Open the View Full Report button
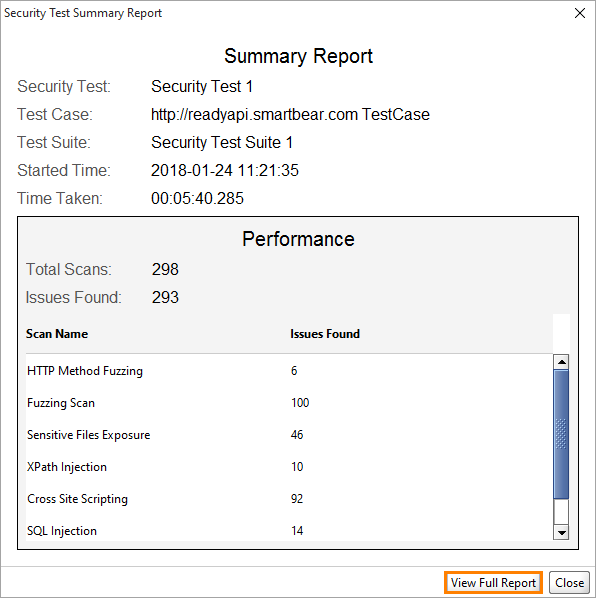The image size is (596, 598). 493,582
